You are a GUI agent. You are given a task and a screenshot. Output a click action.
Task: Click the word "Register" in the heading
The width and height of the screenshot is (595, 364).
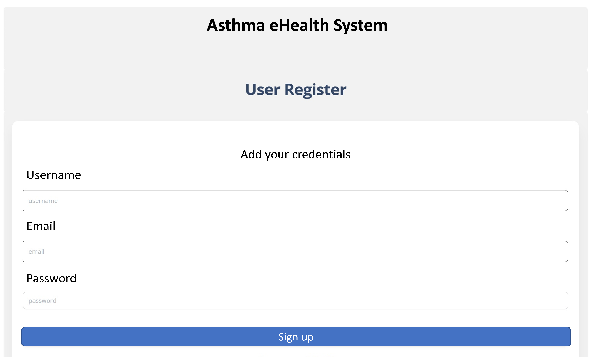point(315,90)
